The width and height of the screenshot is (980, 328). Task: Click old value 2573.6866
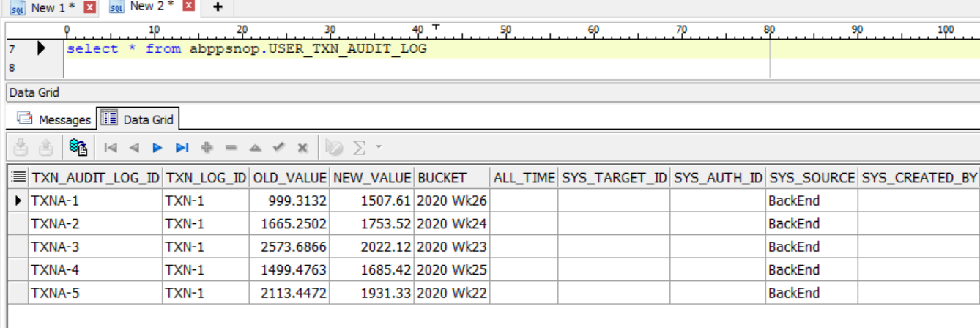(289, 247)
